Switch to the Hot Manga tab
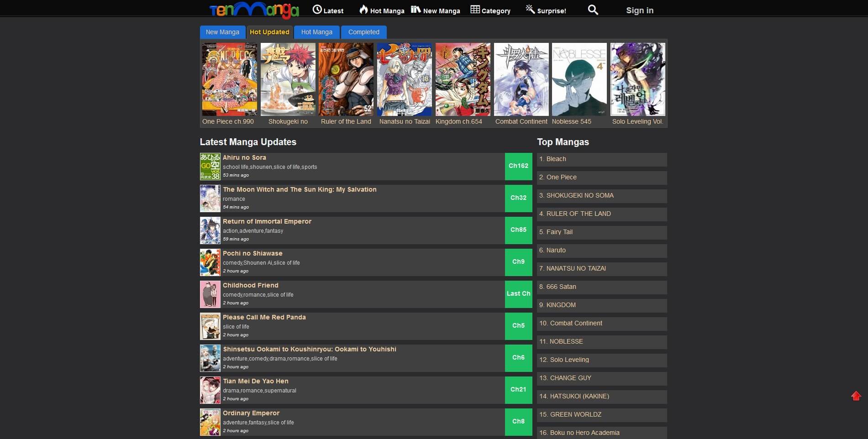 coord(317,32)
